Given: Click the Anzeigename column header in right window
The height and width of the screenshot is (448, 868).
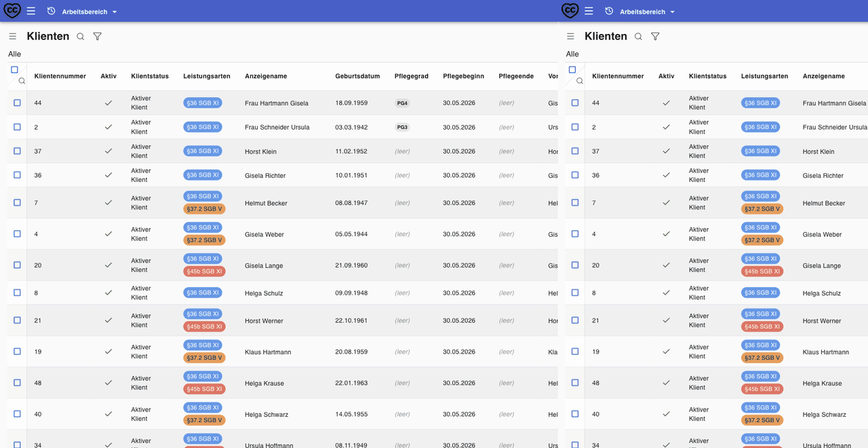Looking at the screenshot, I should pos(824,76).
